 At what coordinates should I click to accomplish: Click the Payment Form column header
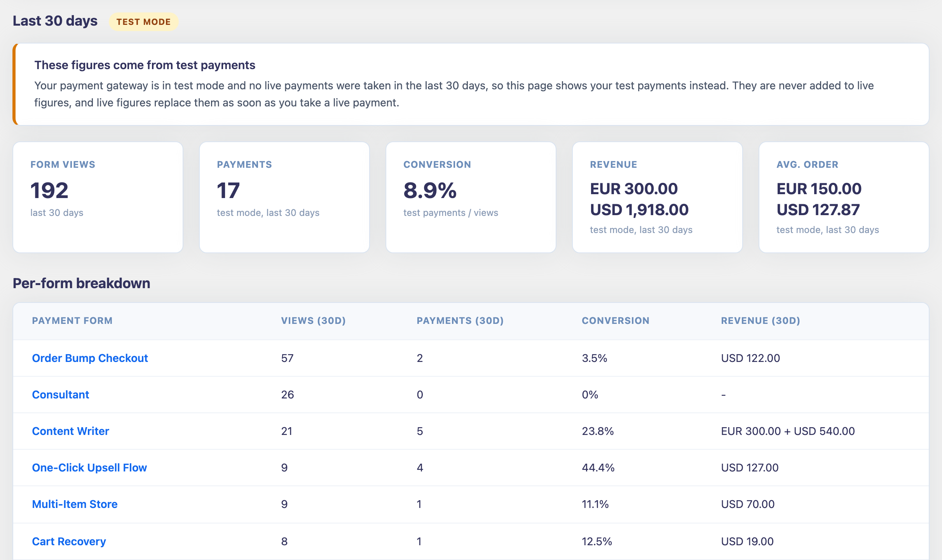[72, 321]
